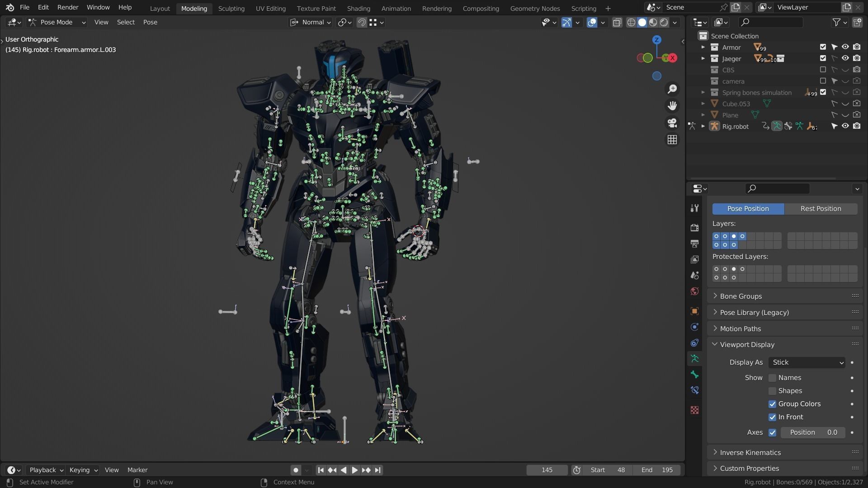
Task: Open the View Layer properties tab
Action: 694,259
